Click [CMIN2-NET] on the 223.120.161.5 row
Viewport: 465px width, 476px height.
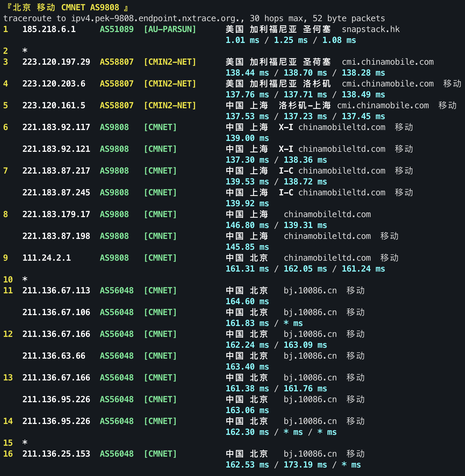click(170, 106)
